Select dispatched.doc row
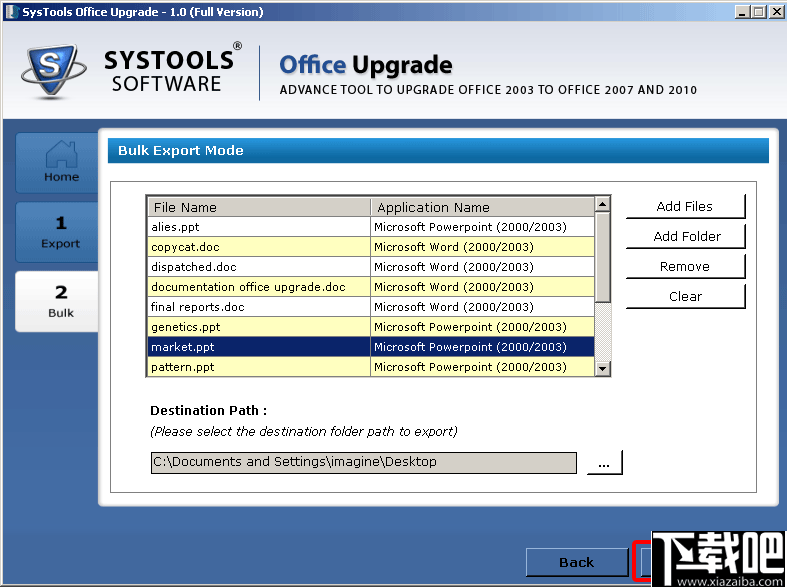The width and height of the screenshot is (787, 587). (259, 267)
